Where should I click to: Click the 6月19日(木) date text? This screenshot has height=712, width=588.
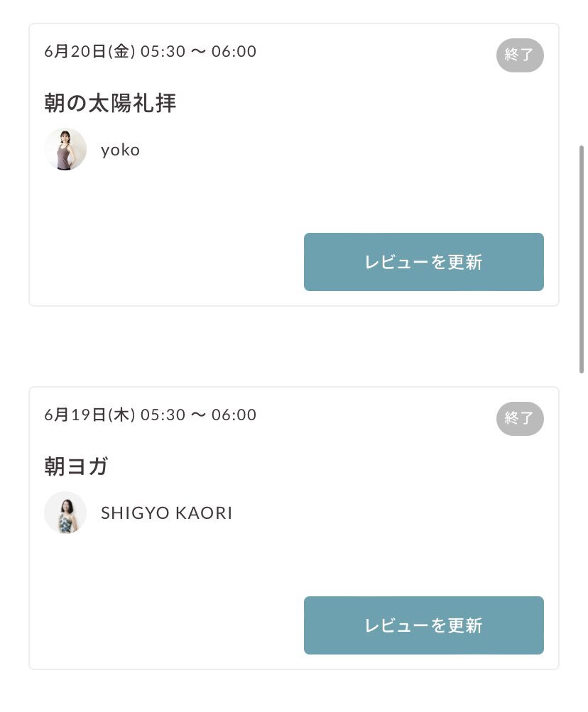89,415
